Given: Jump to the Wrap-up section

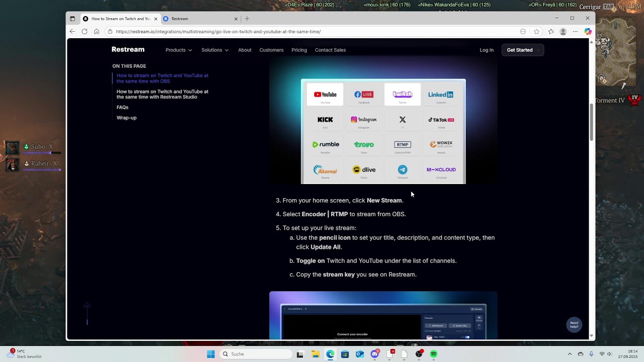Looking at the screenshot, I should [126, 118].
